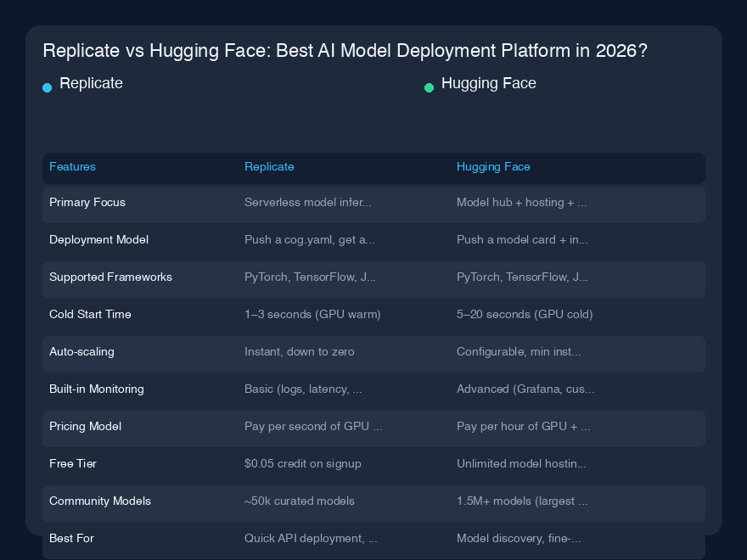The height and width of the screenshot is (560, 747).
Task: Click '$0.05 credit on signup' cell
Action: point(302,464)
